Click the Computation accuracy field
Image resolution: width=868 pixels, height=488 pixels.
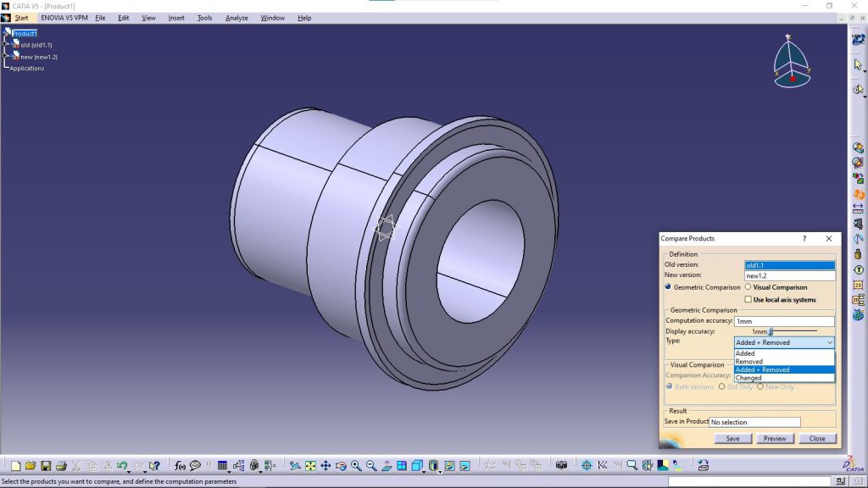(x=784, y=321)
